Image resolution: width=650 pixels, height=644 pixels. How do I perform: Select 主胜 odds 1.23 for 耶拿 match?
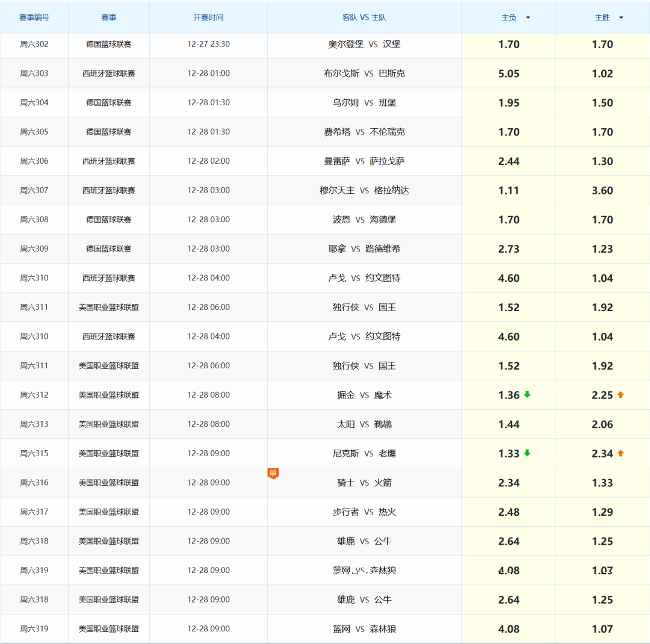tap(602, 249)
